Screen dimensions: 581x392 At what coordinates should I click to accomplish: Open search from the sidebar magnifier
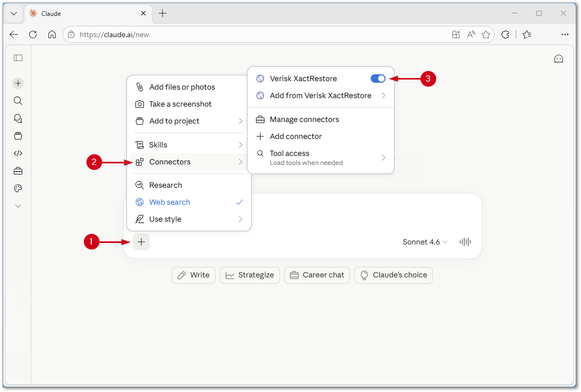tap(18, 101)
